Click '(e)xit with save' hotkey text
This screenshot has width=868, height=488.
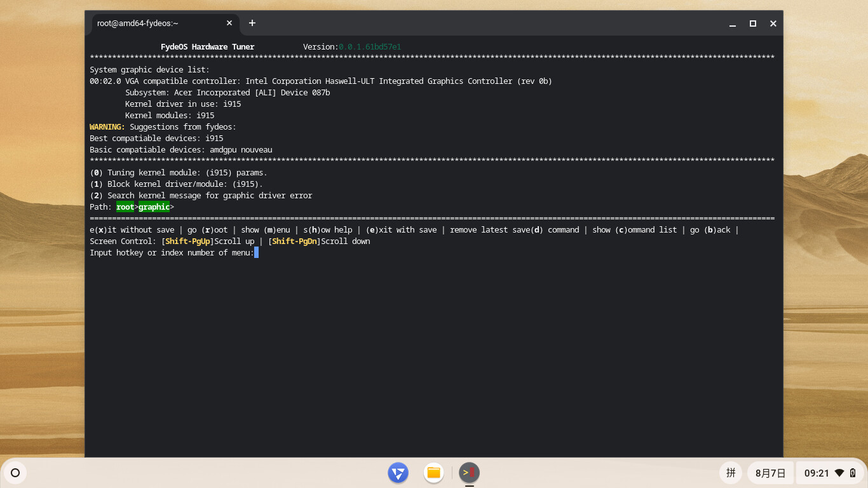(x=401, y=230)
